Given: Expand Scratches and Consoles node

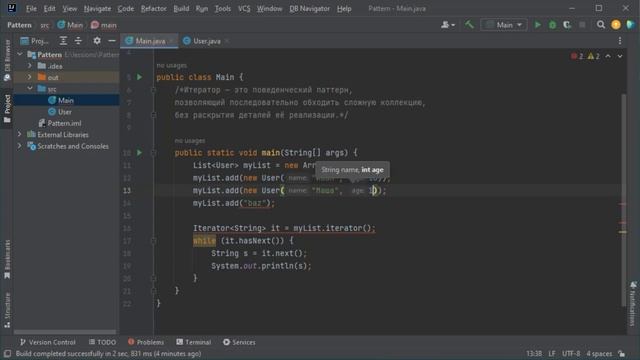Looking at the screenshot, I should [x=19, y=146].
